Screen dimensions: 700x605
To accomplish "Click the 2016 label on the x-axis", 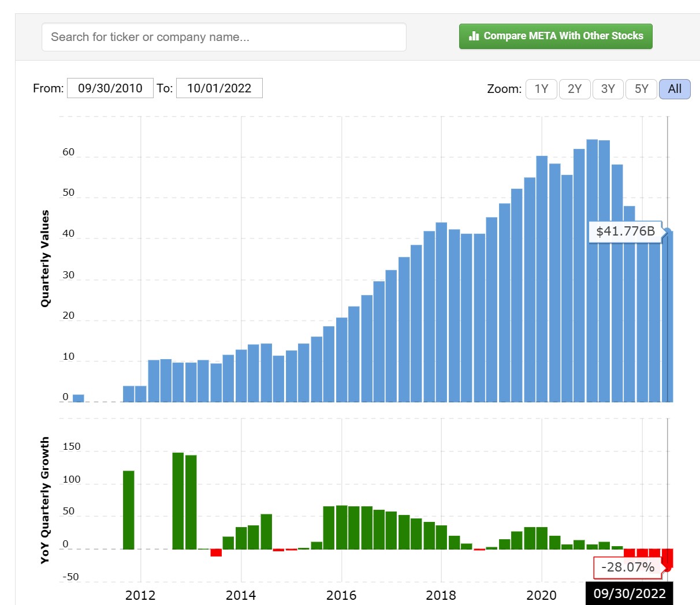I will tap(341, 595).
